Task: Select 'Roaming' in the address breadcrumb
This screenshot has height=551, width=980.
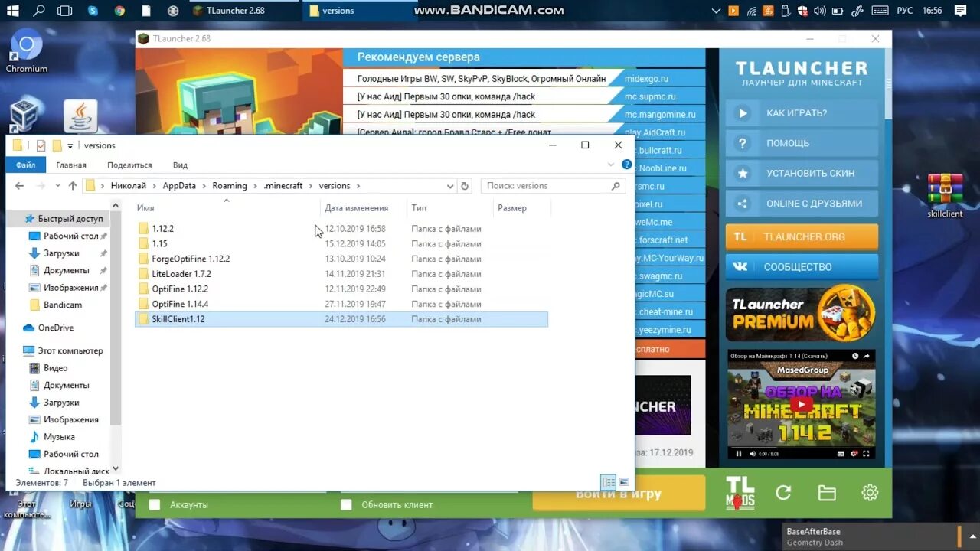Action: point(230,186)
